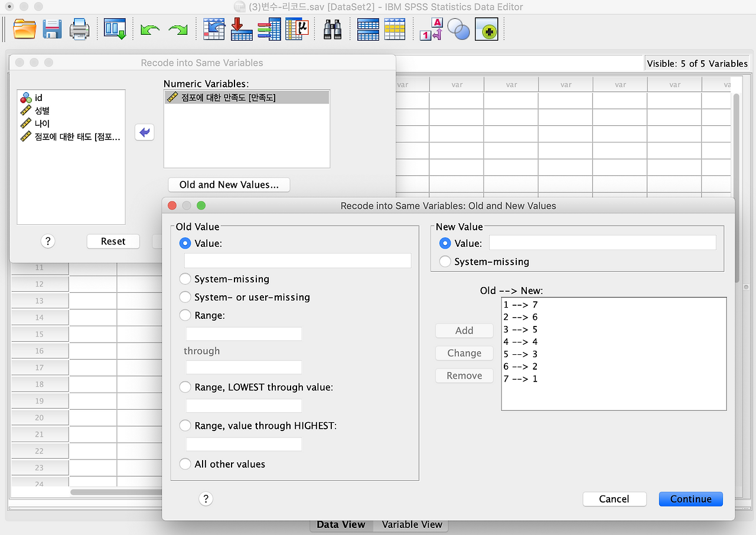The height and width of the screenshot is (535, 756).
Task: Select row 15 header in data grid
Action: (x=40, y=334)
